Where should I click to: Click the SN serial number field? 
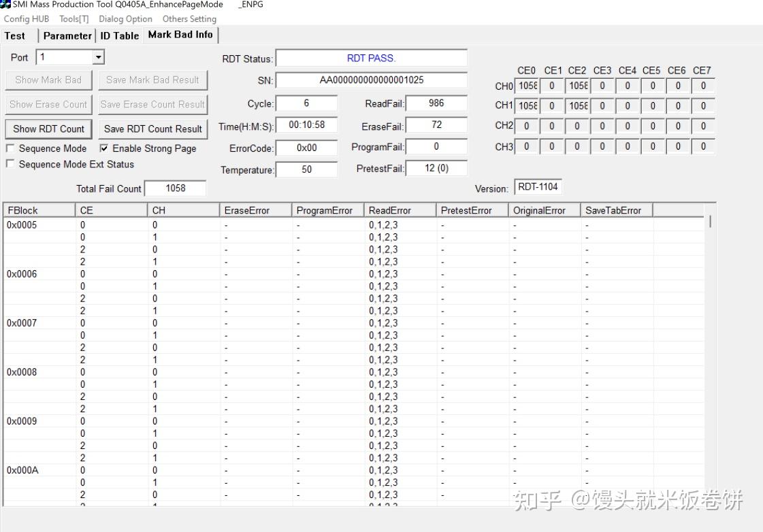click(x=371, y=80)
